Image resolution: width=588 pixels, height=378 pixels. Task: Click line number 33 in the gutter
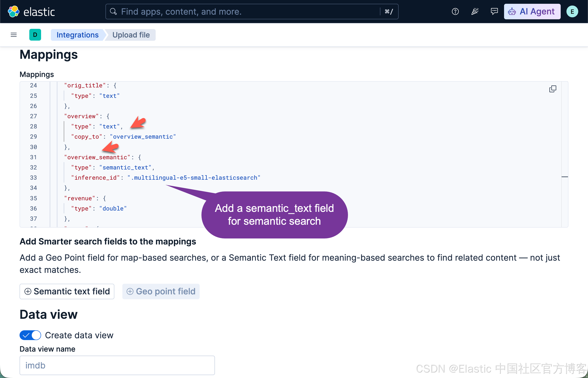point(33,177)
